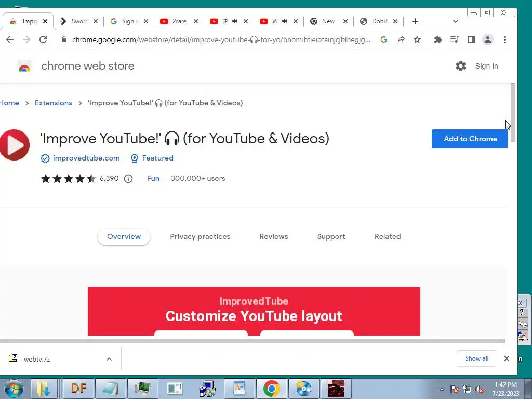532x399 pixels.
Task: Open the Google icon in address bar
Action: point(384,39)
